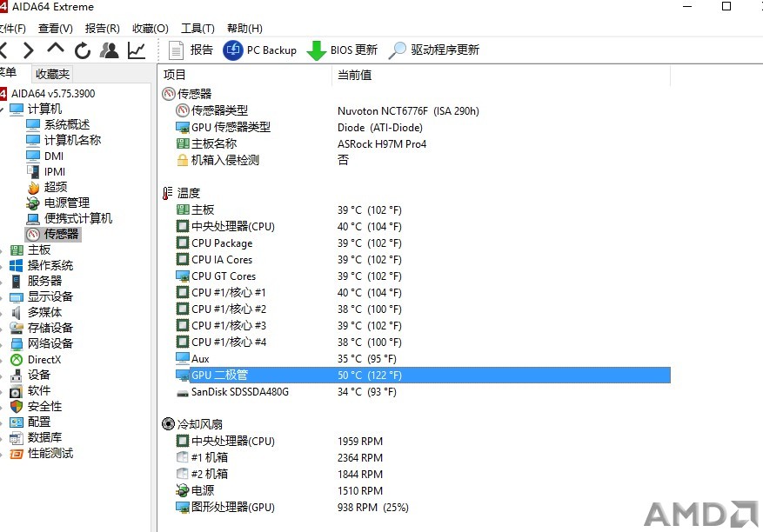Image resolution: width=763 pixels, height=532 pixels.
Task: Click the 温度 section header
Action: point(182,193)
